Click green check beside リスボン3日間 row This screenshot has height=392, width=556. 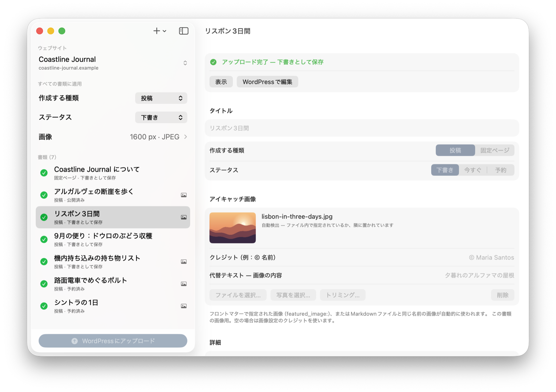[x=44, y=217]
